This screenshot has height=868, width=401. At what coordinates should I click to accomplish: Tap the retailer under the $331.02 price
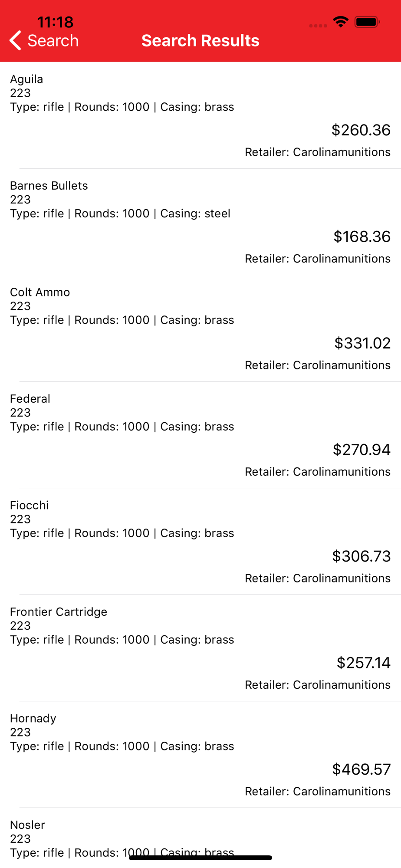(318, 365)
